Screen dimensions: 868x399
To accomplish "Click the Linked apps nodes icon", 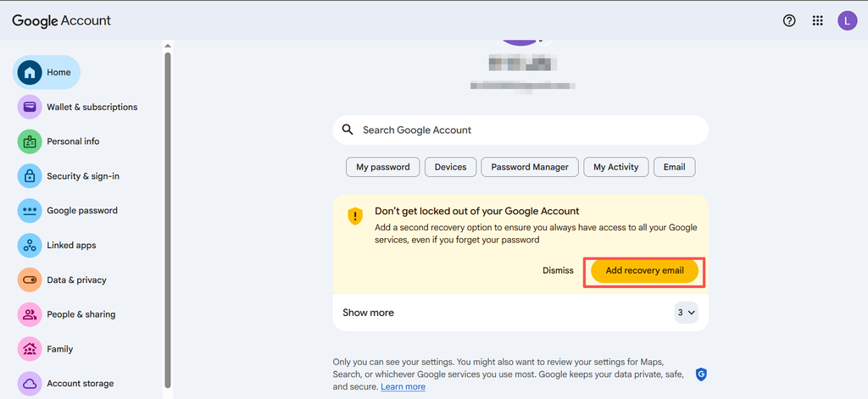I will (30, 245).
